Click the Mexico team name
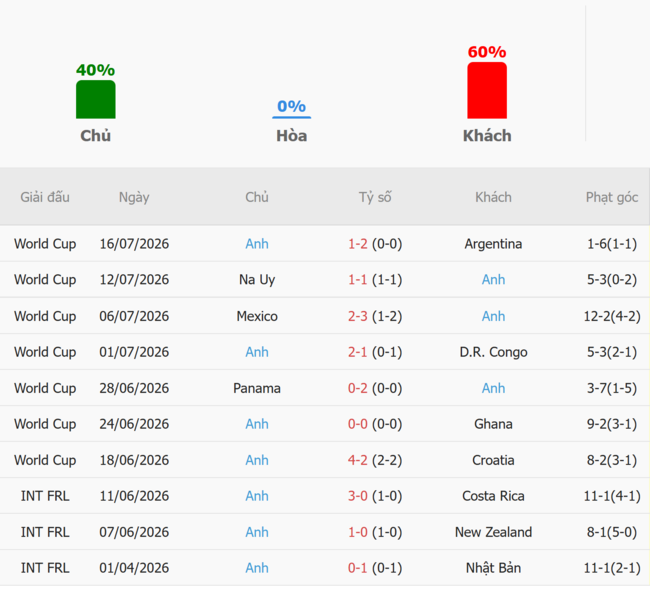650x593 pixels. 257,316
